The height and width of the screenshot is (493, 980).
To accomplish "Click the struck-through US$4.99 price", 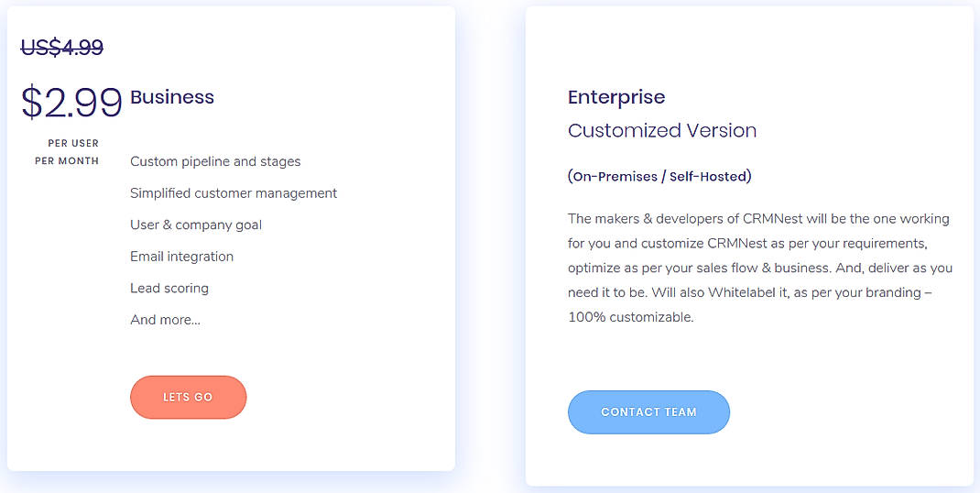I will tap(62, 48).
